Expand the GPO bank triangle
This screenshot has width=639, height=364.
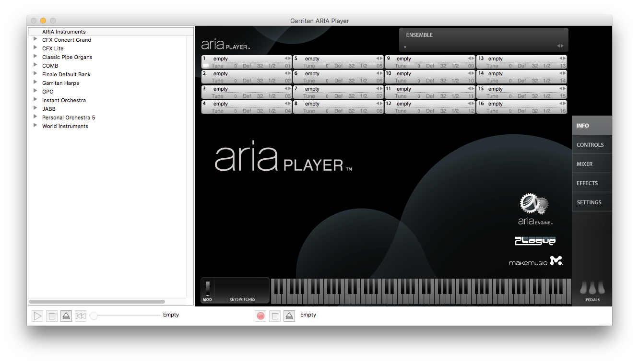(x=35, y=91)
